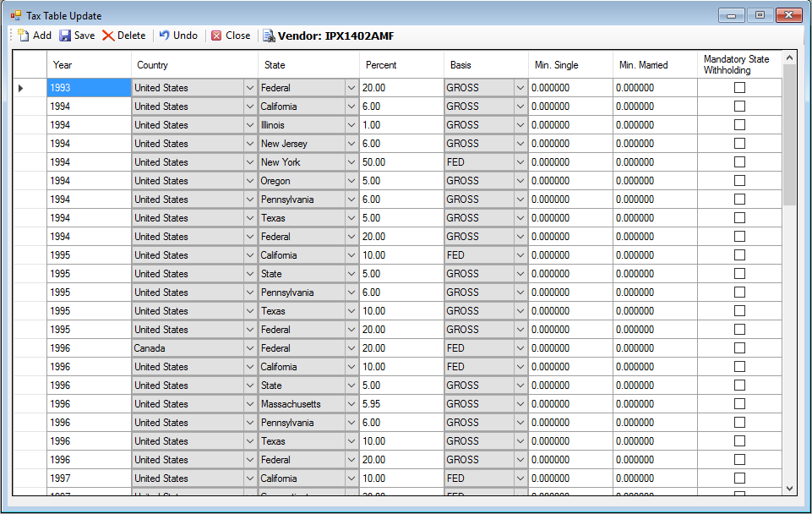Click the row selector arrow for 1993
812x514 pixels.
point(21,88)
